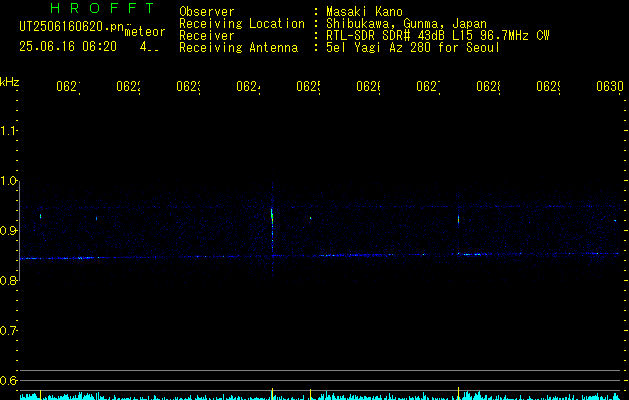
Task: Click the first time label 062 after the kHz unit
Action: pyautogui.click(x=68, y=87)
